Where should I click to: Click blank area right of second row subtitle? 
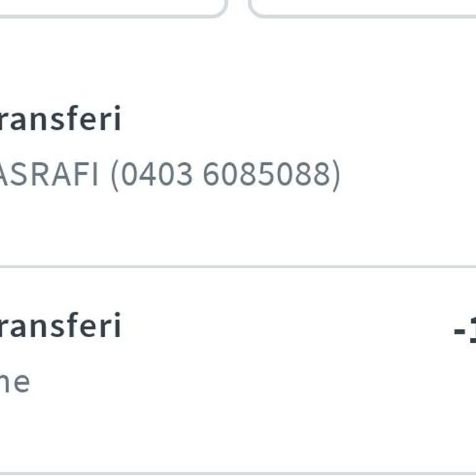pyautogui.click(x=248, y=382)
